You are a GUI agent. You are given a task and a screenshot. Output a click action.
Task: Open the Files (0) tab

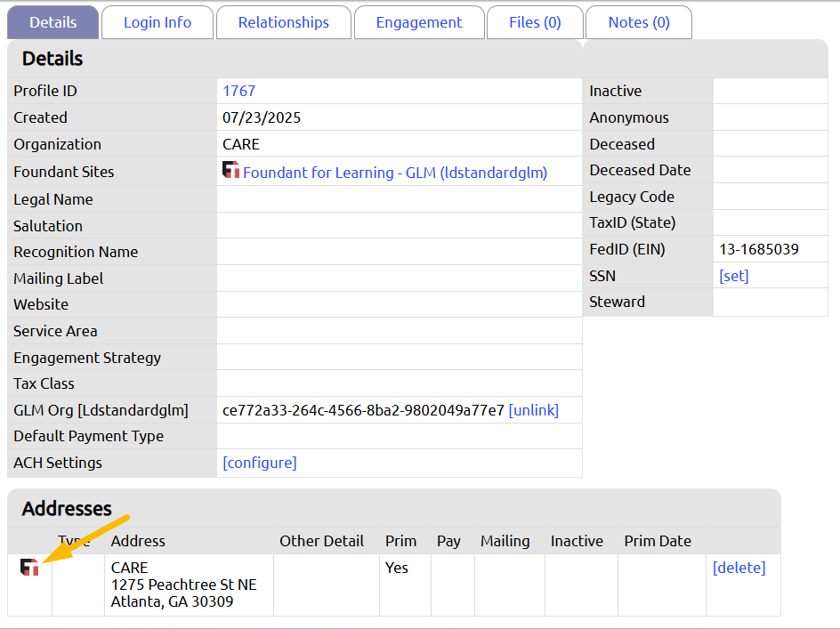click(x=534, y=21)
